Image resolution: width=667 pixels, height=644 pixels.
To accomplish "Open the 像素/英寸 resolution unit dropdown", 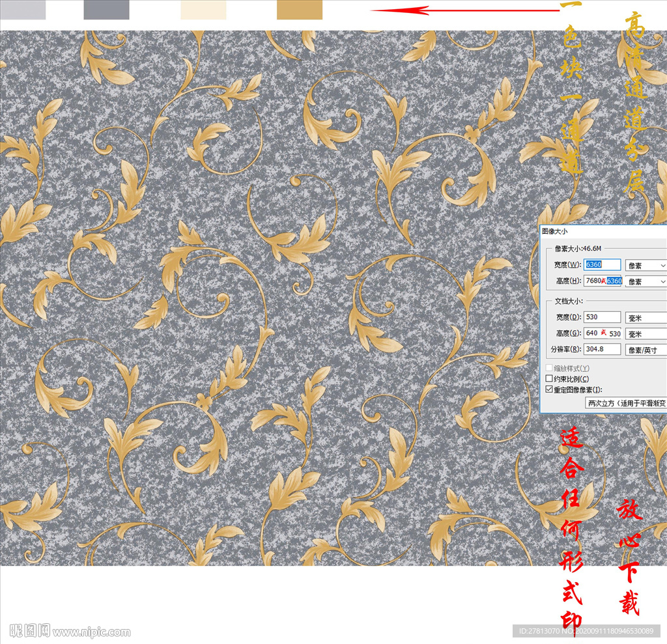I will [646, 350].
